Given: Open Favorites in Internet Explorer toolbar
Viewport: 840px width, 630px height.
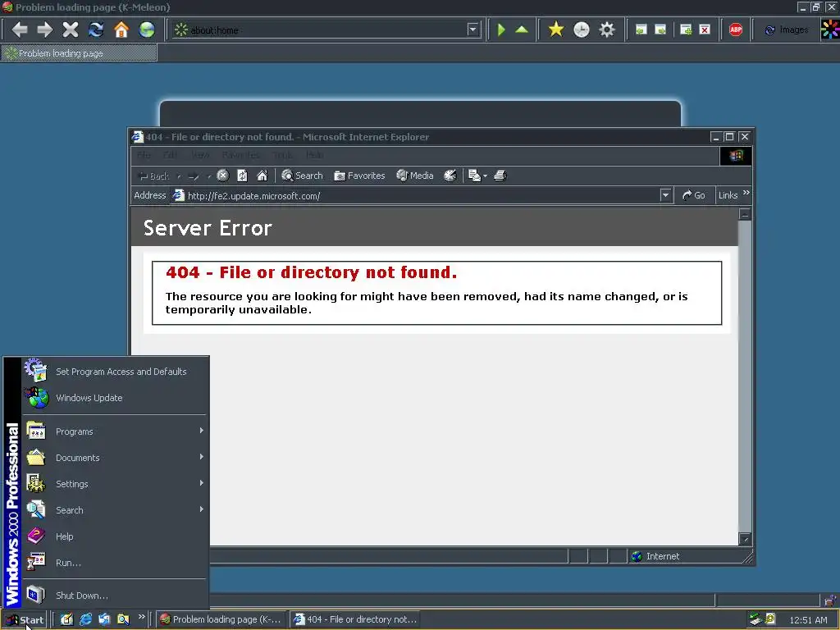Looking at the screenshot, I should [359, 176].
